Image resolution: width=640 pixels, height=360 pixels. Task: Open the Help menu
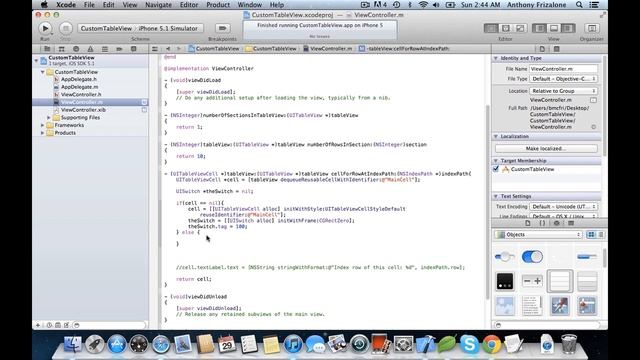(277, 5)
